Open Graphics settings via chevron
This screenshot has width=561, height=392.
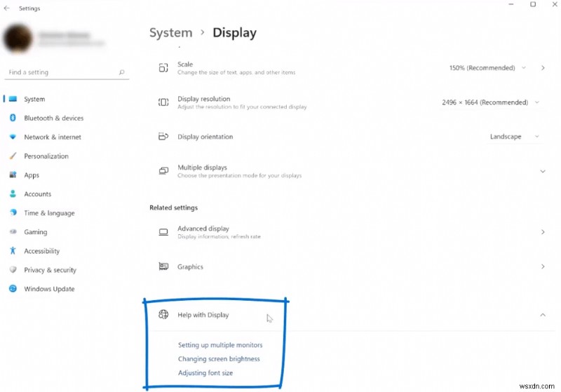[543, 266]
